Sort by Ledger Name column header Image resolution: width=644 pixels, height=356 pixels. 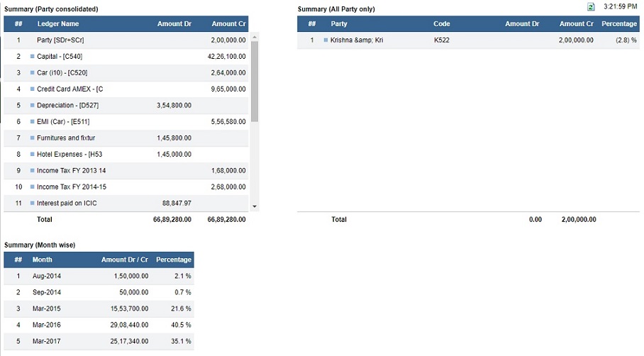[x=58, y=24]
